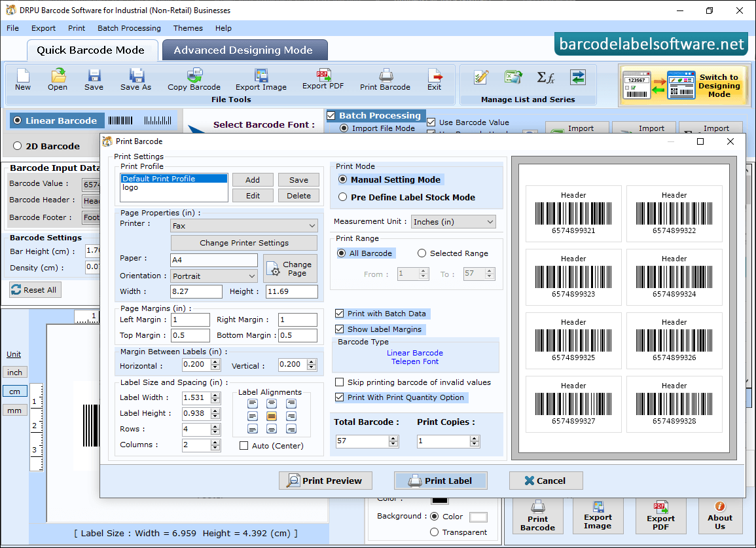The height and width of the screenshot is (548, 756).
Task: Open the File menu
Action: coord(13,28)
